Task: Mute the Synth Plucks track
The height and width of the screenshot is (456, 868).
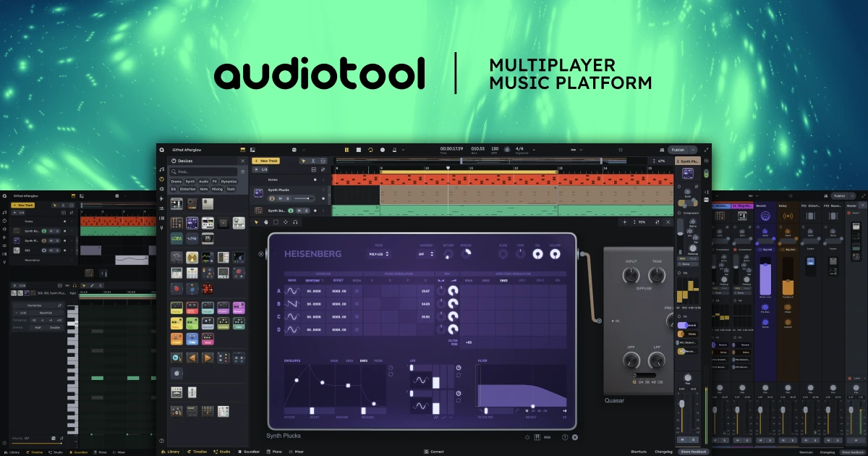Action: [281, 198]
